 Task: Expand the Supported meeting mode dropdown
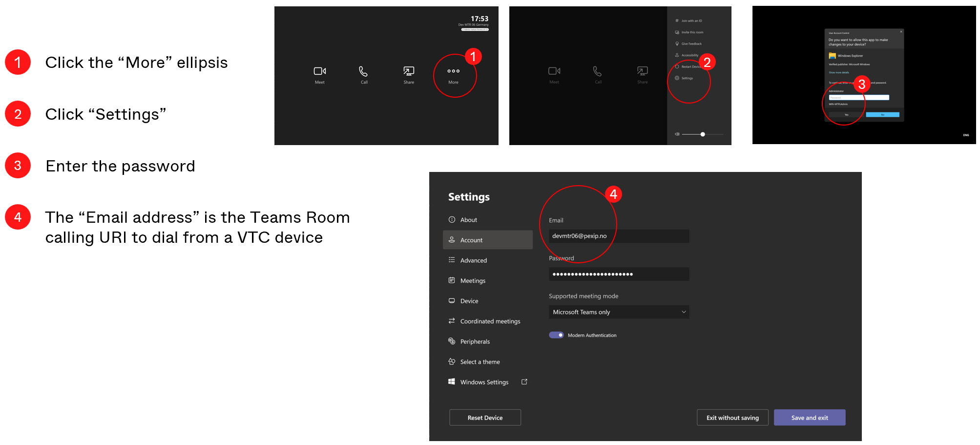click(x=619, y=312)
